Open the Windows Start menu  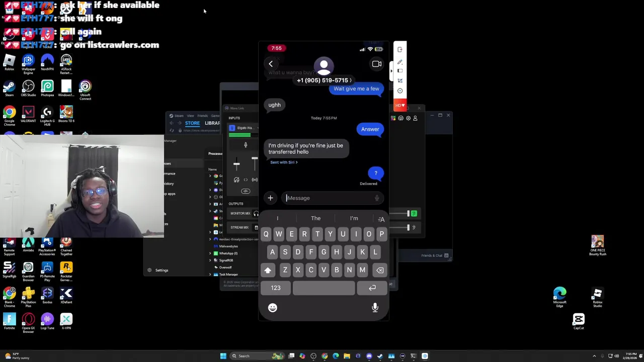click(x=223, y=356)
